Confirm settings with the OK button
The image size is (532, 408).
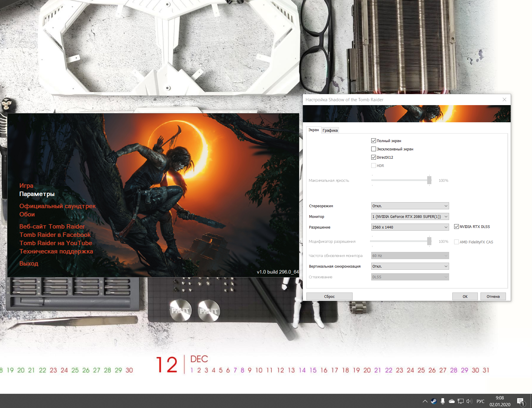[465, 296]
